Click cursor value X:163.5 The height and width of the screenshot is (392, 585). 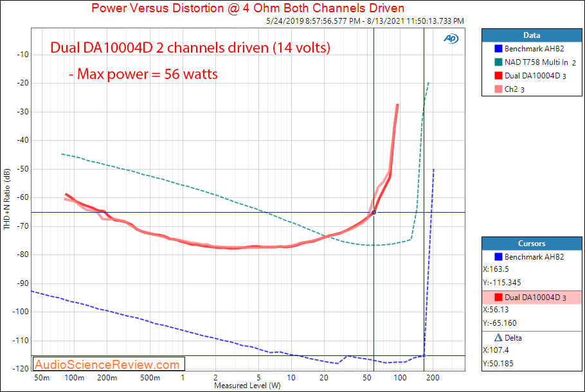point(496,269)
